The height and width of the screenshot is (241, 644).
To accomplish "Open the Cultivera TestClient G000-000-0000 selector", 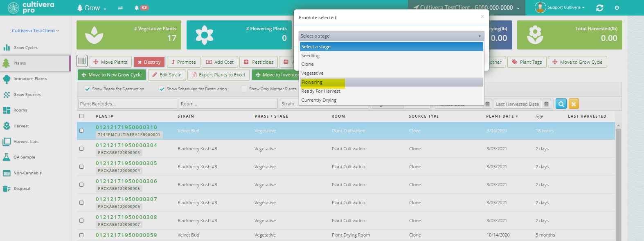I will [x=466, y=8].
